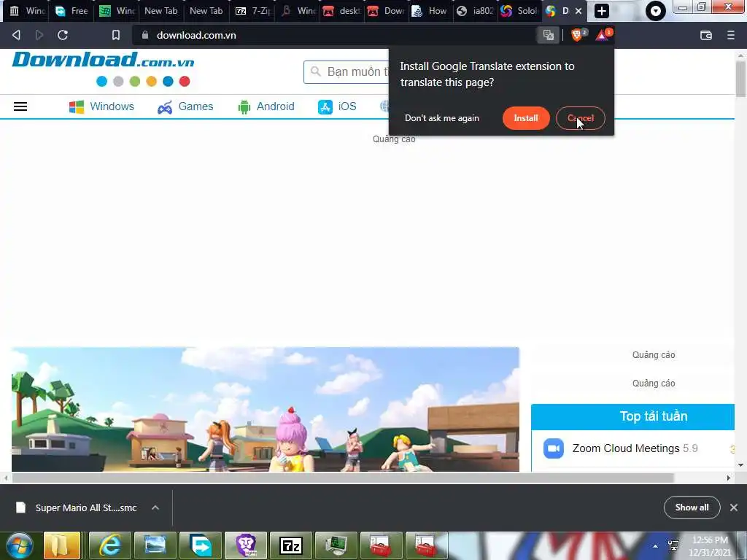Click the network icon in system tray
The image size is (747, 560).
pos(673,546)
